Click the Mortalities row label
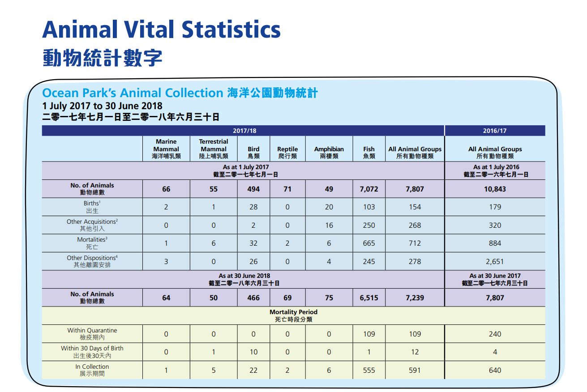This screenshot has height=392, width=587. [x=92, y=243]
